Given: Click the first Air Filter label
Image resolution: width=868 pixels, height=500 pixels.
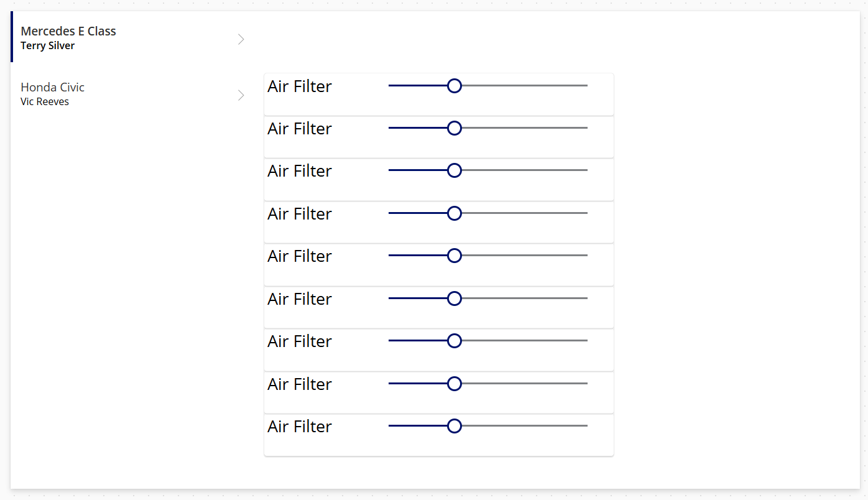Looking at the screenshot, I should 299,86.
